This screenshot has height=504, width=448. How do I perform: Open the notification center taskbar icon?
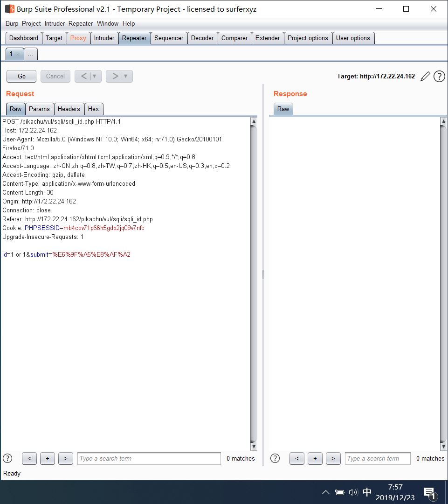point(430,493)
